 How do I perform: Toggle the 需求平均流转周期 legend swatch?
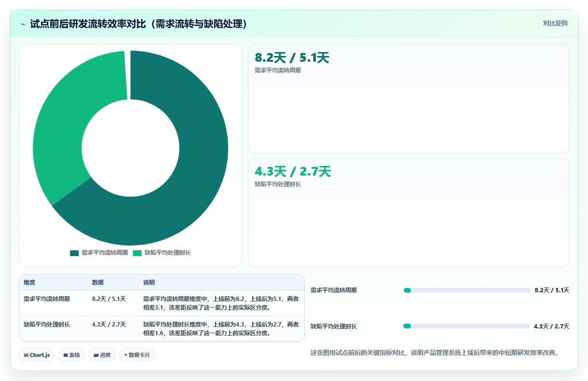pyautogui.click(x=74, y=253)
